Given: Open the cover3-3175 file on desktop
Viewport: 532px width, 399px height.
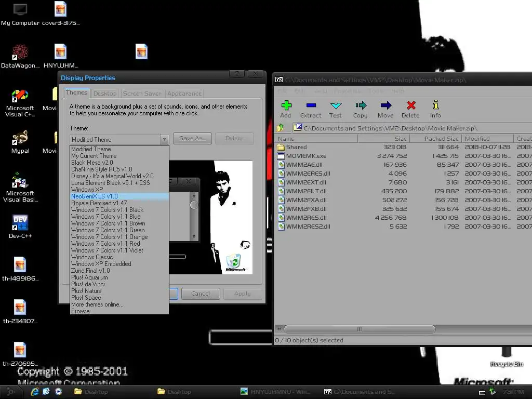Looking at the screenshot, I should pos(60,14).
